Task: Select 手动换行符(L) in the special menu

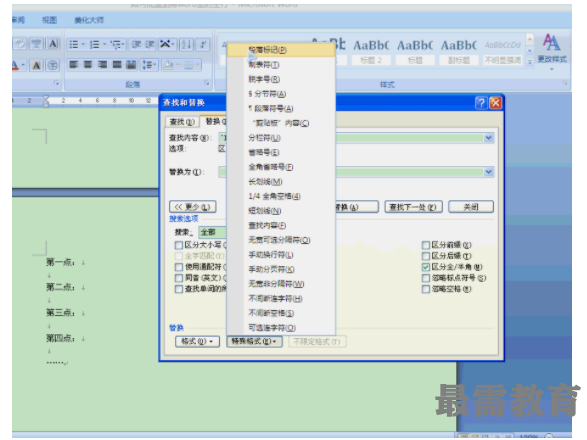Action: pos(281,255)
